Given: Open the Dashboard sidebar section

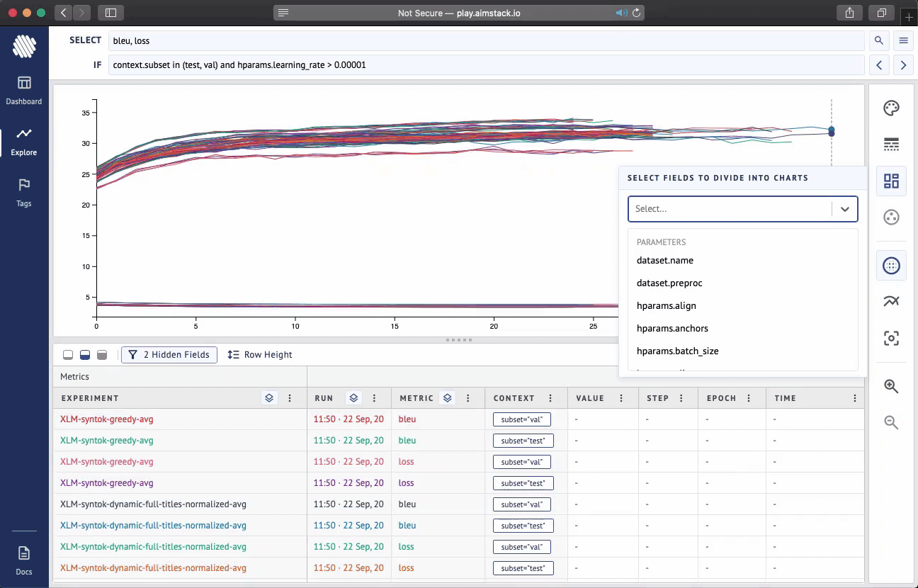Looking at the screenshot, I should pos(24,91).
